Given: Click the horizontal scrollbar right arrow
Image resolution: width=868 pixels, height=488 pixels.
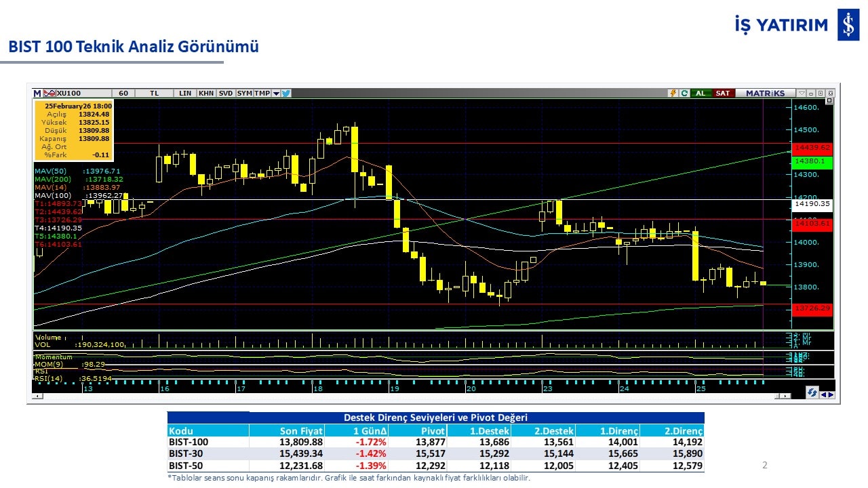Looking at the screenshot, I should point(787,396).
